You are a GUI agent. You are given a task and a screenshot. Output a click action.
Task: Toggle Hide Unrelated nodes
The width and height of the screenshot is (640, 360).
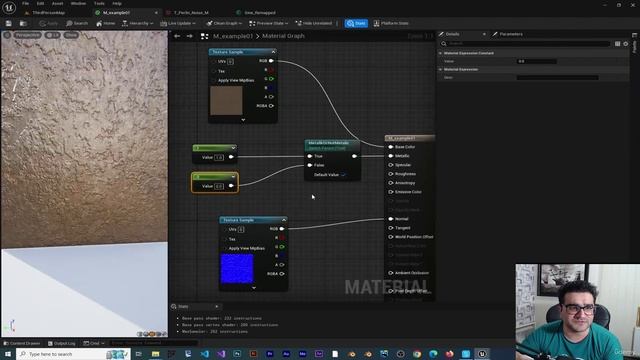pyautogui.click(x=313, y=23)
